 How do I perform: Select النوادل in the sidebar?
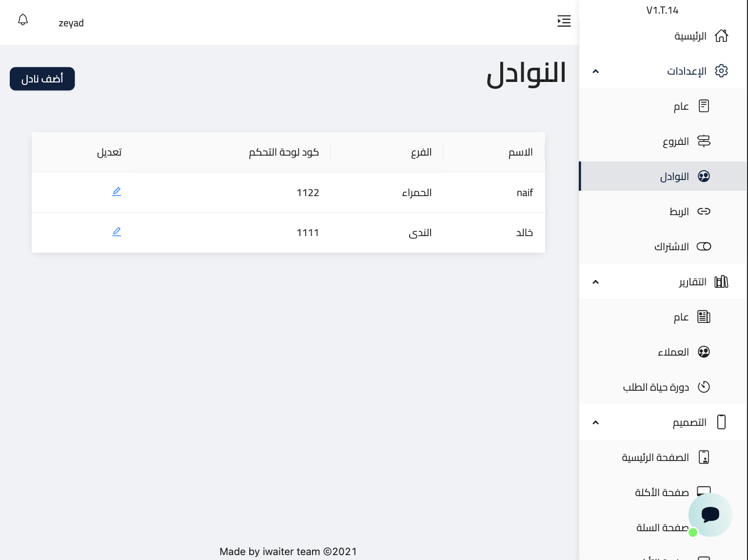pos(674,177)
